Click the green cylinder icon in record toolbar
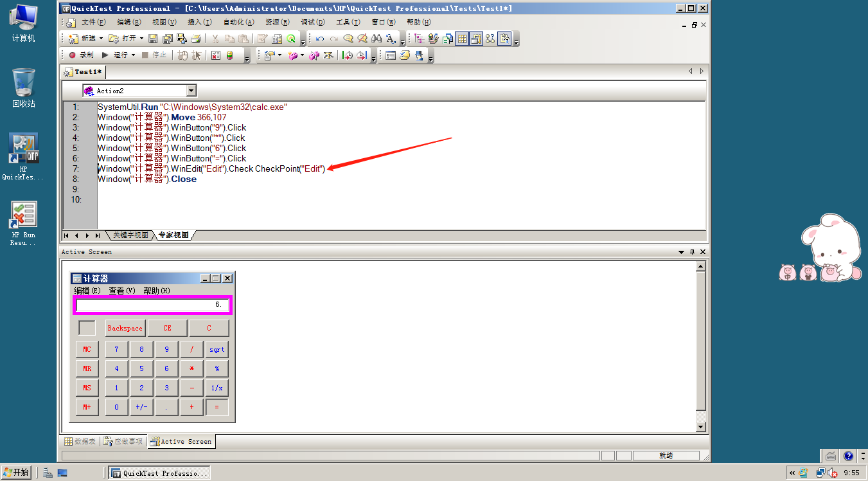The image size is (868, 481). pos(230,55)
